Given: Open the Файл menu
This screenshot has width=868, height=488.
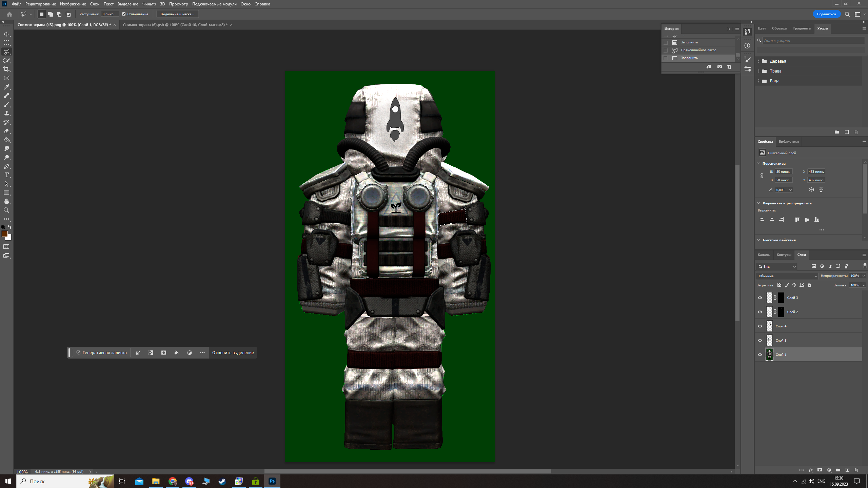Looking at the screenshot, I should coord(16,4).
